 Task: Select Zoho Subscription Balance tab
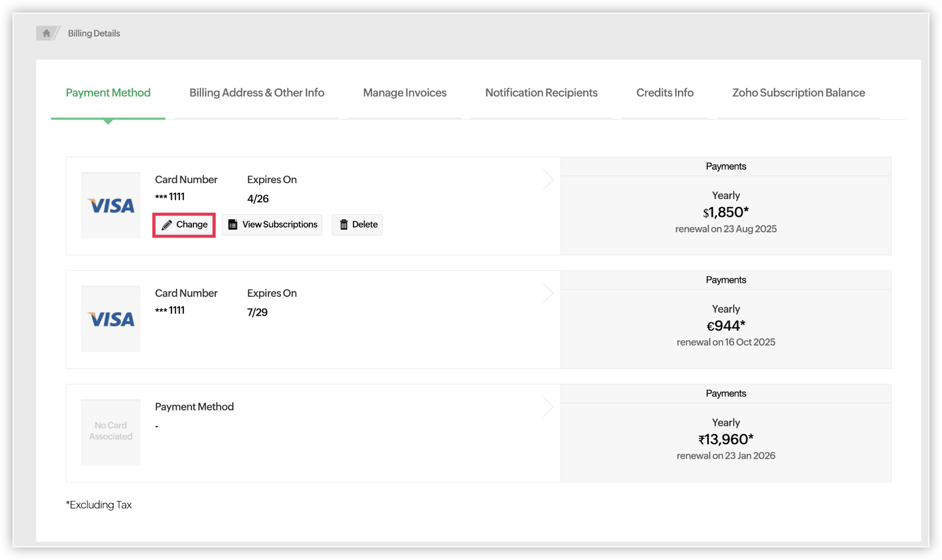pyautogui.click(x=798, y=93)
